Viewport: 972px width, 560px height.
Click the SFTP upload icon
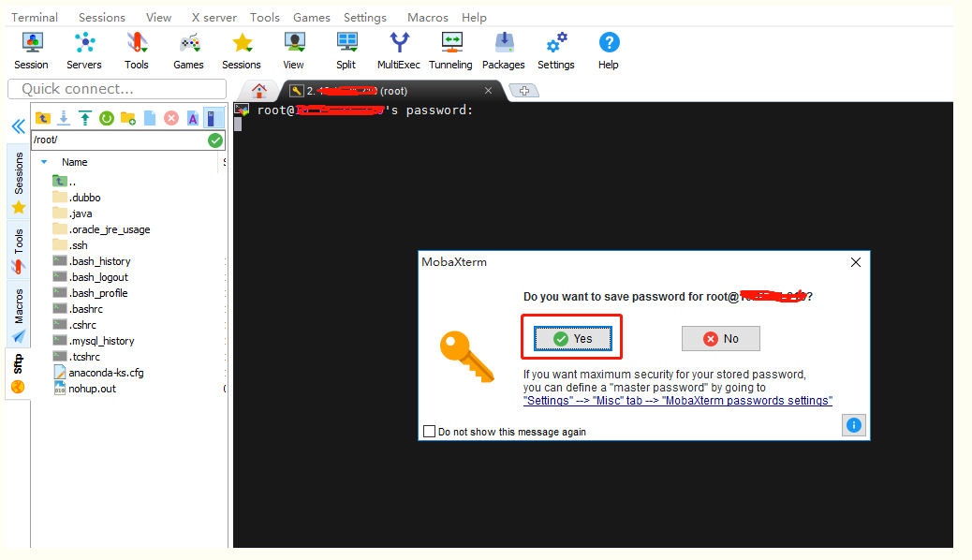click(x=85, y=118)
